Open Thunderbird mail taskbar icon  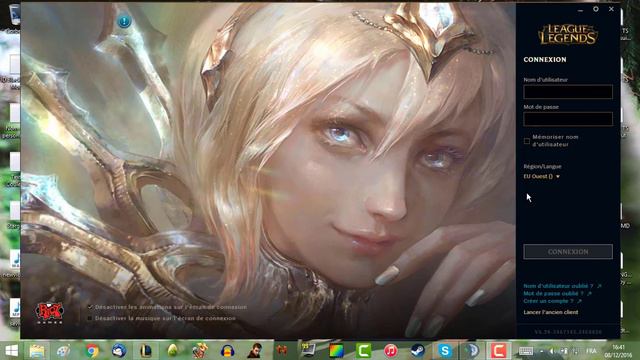coord(119,351)
